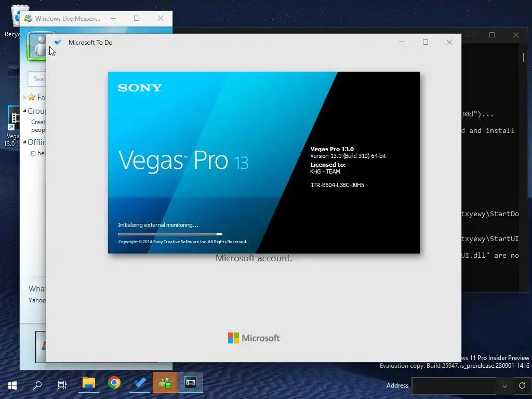The width and height of the screenshot is (532, 399).
Task: Close the Microsoft To Do window
Action: coord(449,42)
